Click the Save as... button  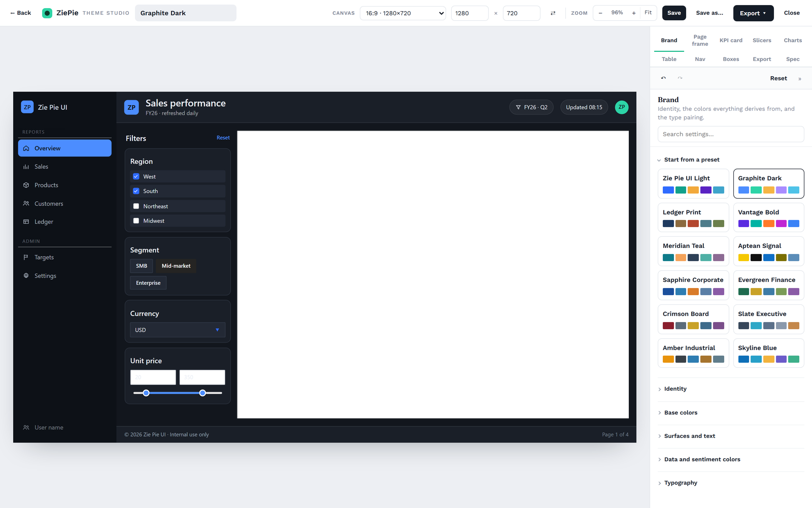pyautogui.click(x=709, y=13)
